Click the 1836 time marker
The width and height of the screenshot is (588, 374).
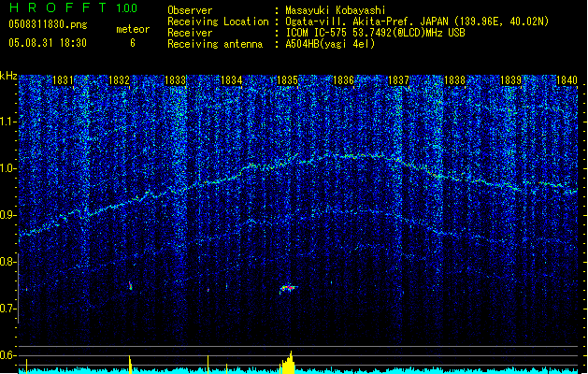pos(343,80)
